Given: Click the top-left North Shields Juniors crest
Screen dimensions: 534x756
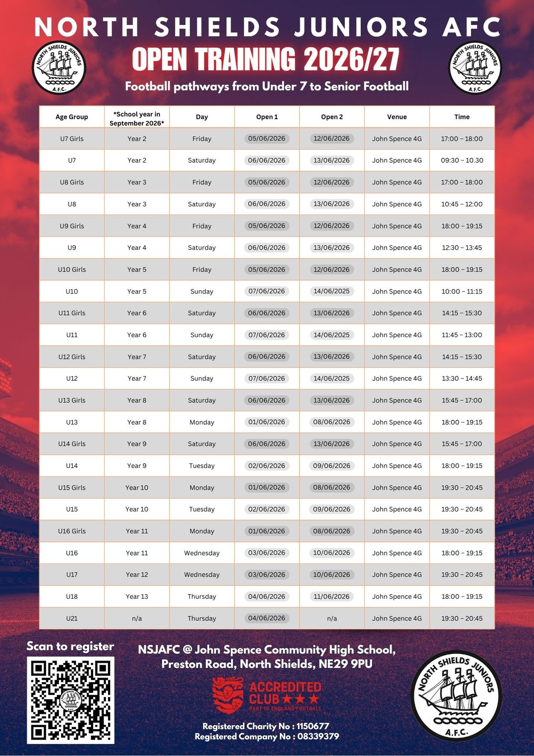Looking at the screenshot, I should 59,68.
